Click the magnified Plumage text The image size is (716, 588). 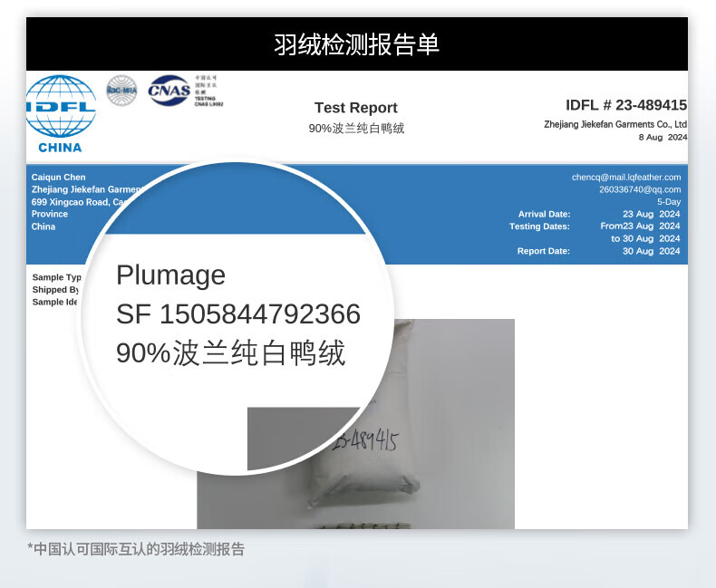(170, 275)
